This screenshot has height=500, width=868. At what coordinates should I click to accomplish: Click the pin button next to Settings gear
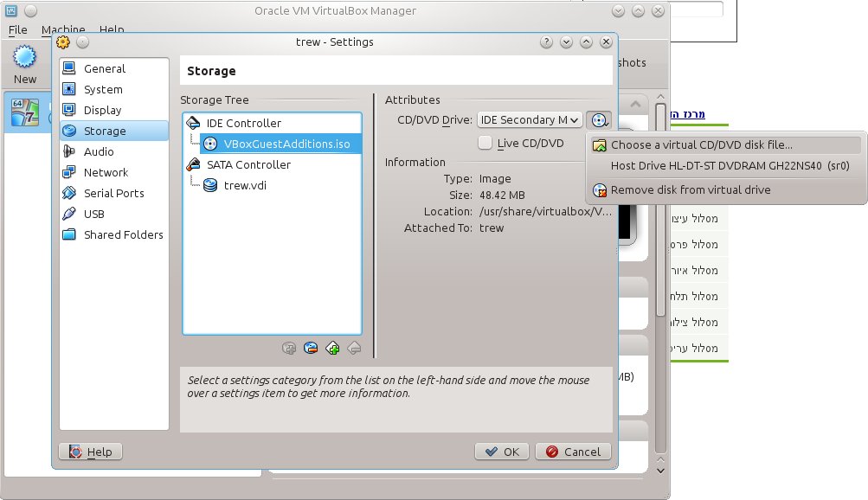[82, 42]
